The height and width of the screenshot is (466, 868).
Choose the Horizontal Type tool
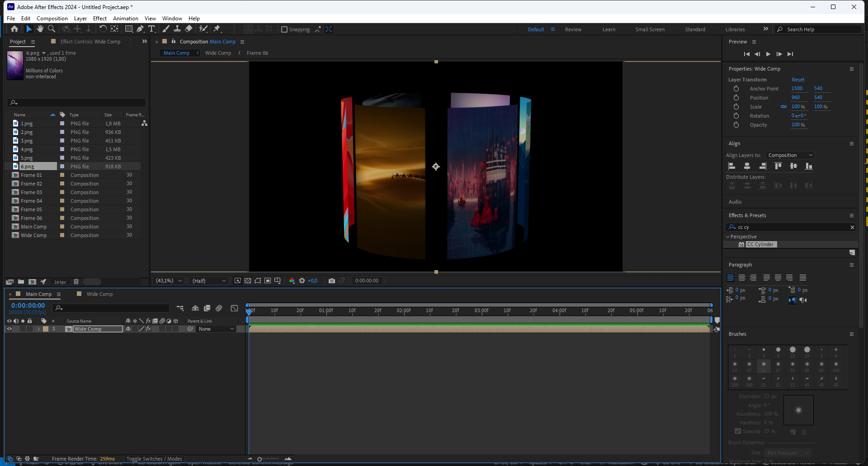[x=151, y=29]
